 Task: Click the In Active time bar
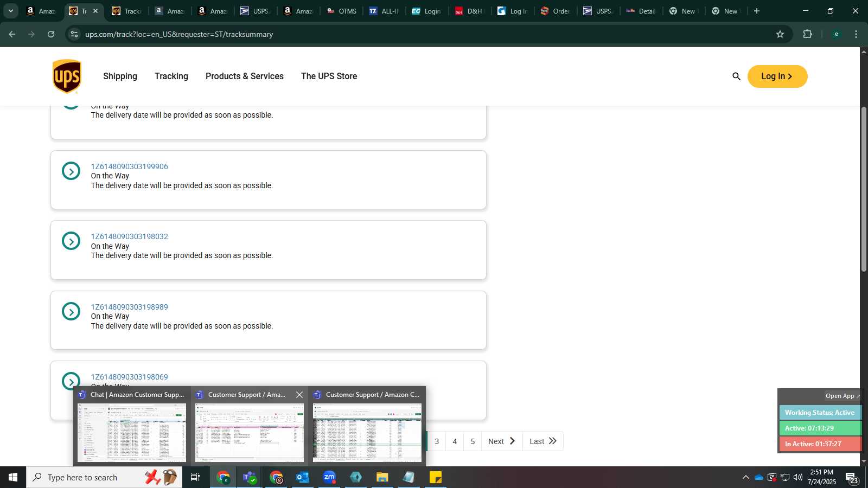[x=820, y=444]
